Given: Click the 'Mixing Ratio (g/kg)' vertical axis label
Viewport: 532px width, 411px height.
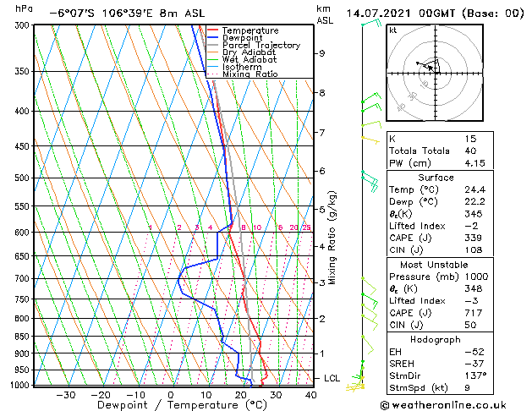Looking at the screenshot, I should coord(332,238).
